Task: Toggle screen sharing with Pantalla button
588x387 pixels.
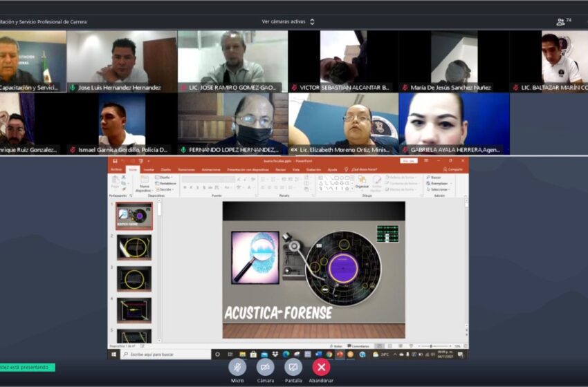Action: click(293, 367)
